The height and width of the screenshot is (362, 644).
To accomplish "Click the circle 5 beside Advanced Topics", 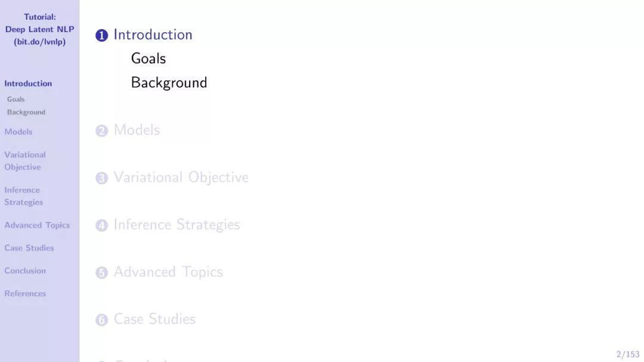I will click(x=101, y=273).
